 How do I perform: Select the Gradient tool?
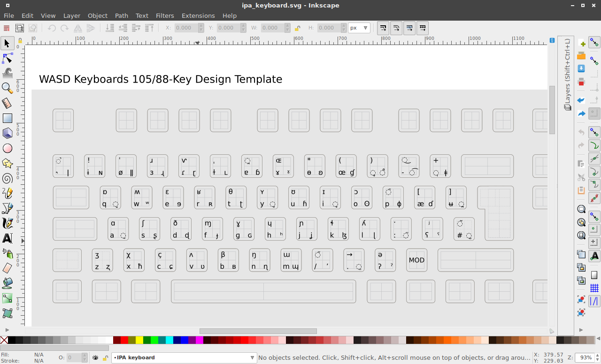point(7,298)
